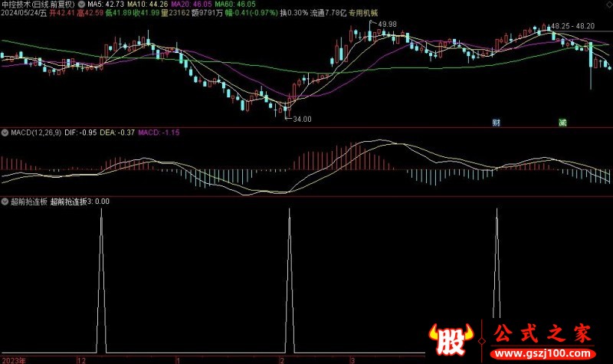Open the MACD indicator settings dropdown

pyautogui.click(x=5, y=133)
